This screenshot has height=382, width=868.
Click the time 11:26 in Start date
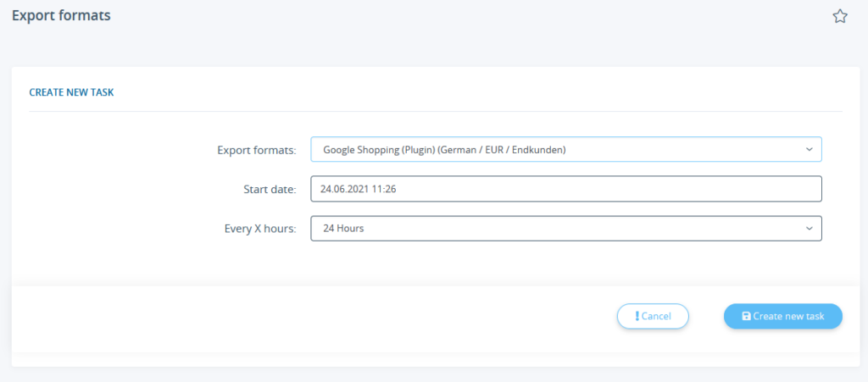[384, 189]
